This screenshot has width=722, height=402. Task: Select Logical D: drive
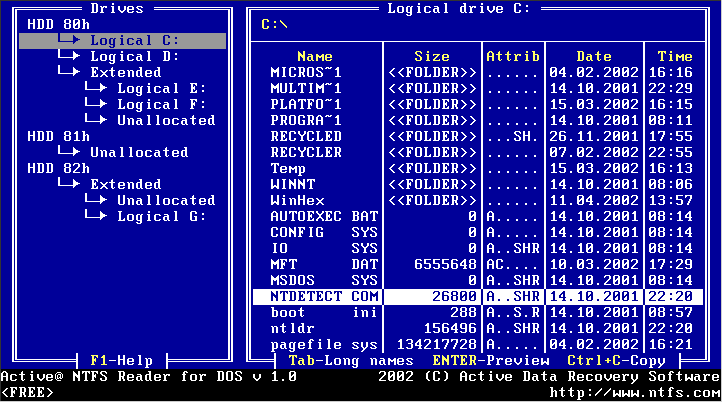click(134, 56)
